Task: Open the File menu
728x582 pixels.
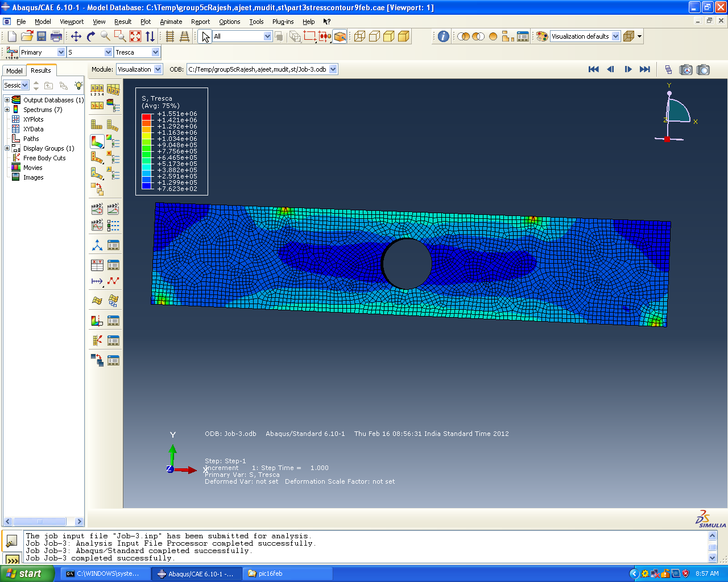Action: (x=21, y=22)
